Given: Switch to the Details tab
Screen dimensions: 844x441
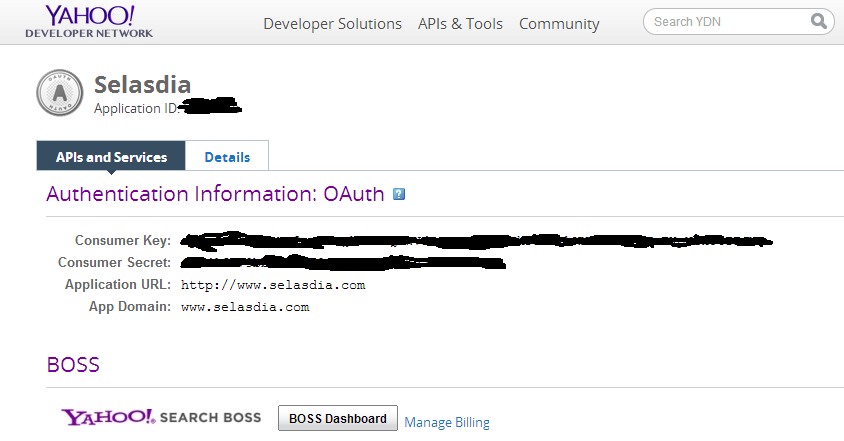Looking at the screenshot, I should 227,157.
